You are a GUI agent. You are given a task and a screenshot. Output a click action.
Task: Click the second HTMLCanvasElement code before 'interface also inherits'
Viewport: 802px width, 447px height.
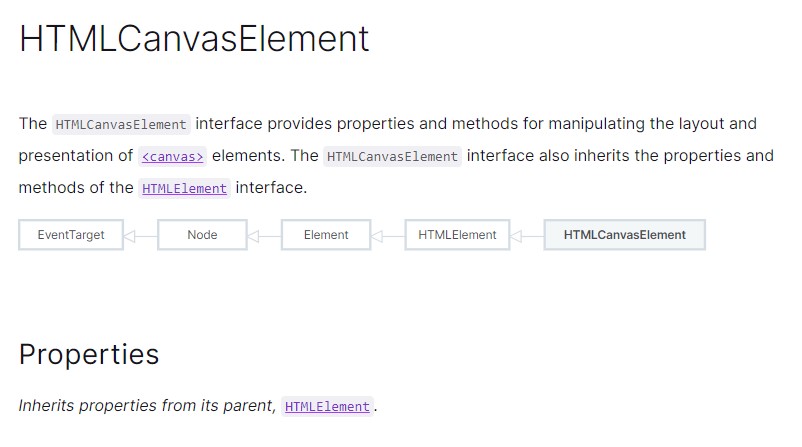click(393, 157)
